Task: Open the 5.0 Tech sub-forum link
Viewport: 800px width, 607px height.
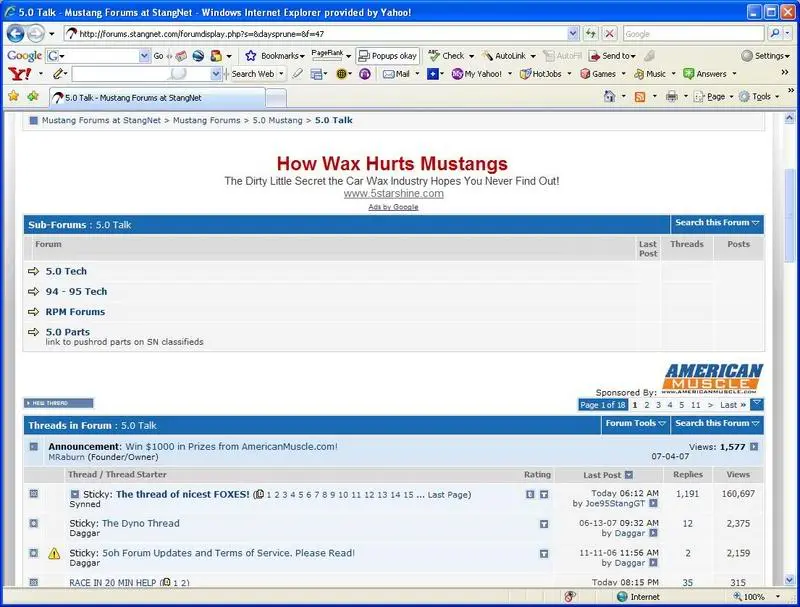Action: click(66, 271)
